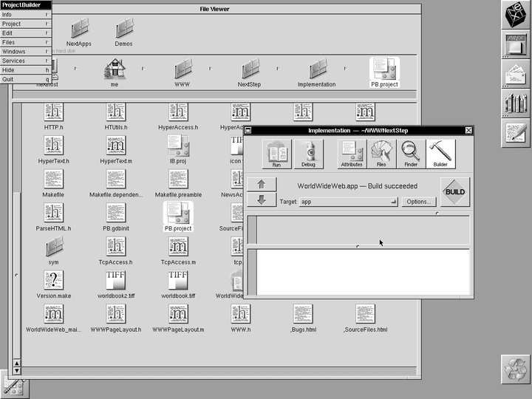Click the Run icon in ProjectBuilder
This screenshot has width=532, height=399.
(276, 154)
